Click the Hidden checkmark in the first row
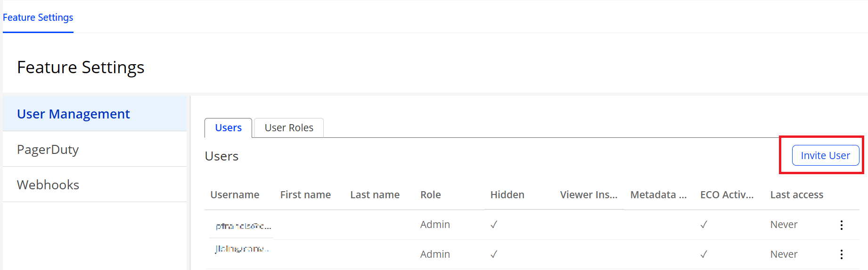The height and width of the screenshot is (270, 868). coord(494,225)
